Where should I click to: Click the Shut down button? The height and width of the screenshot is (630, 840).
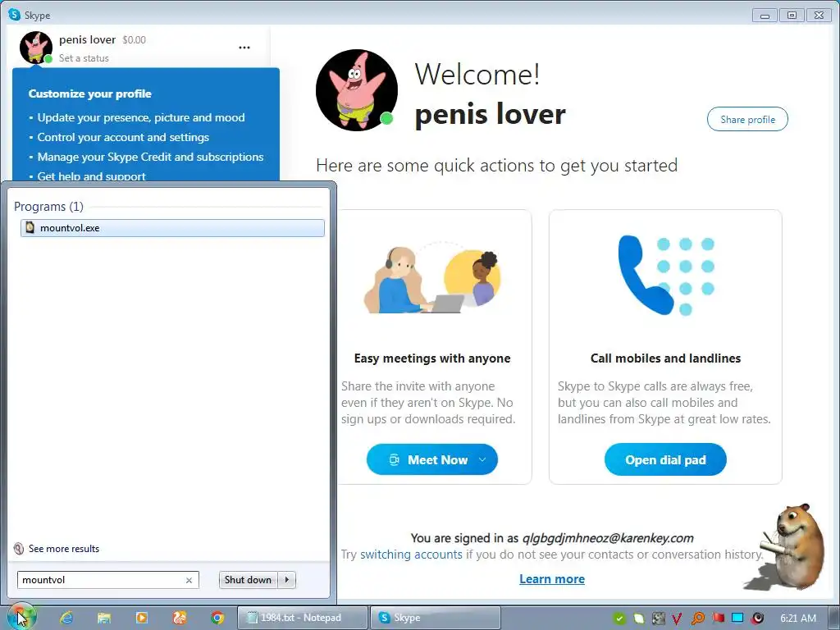248,580
